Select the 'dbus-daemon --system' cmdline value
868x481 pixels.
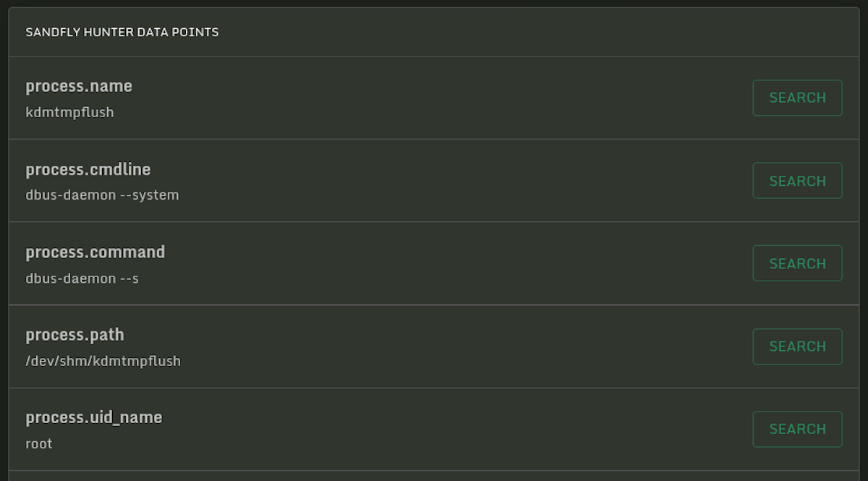pyautogui.click(x=102, y=195)
